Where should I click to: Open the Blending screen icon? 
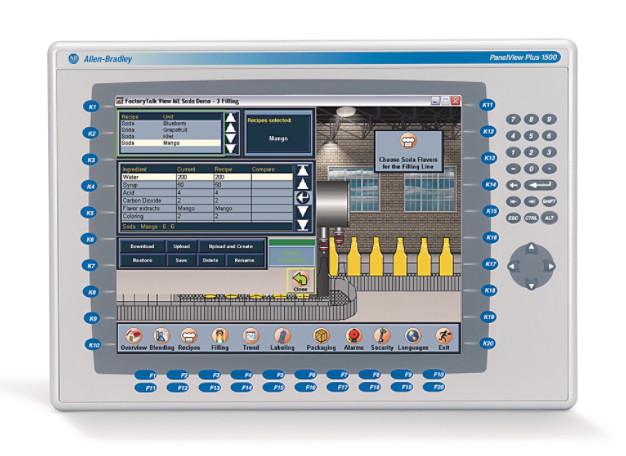pos(161,336)
